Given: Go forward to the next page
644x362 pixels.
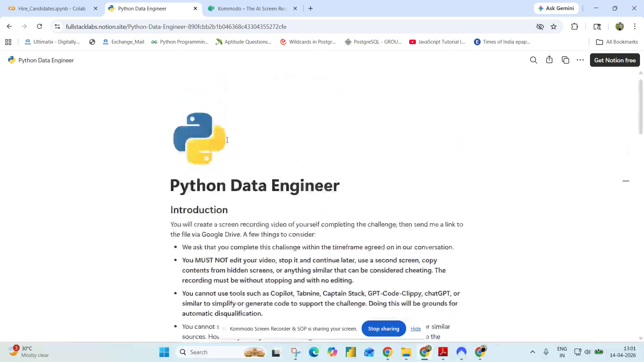Looking at the screenshot, I should pyautogui.click(x=24, y=26).
